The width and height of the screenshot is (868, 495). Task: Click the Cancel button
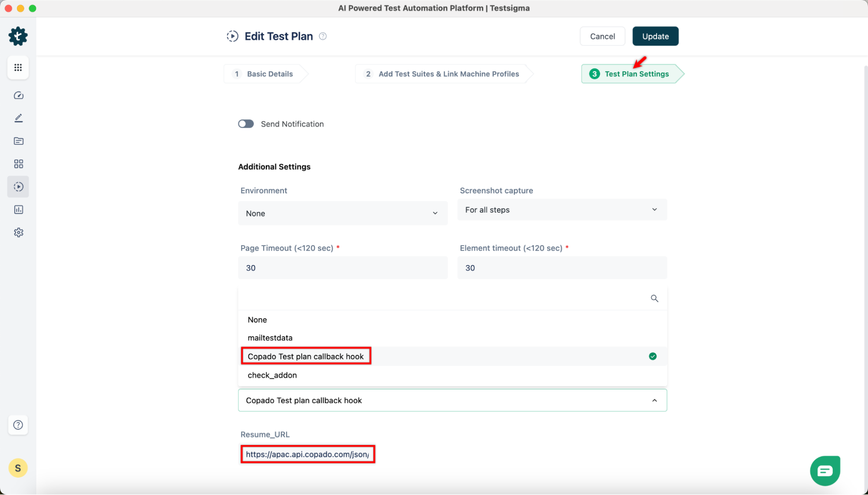coord(602,36)
